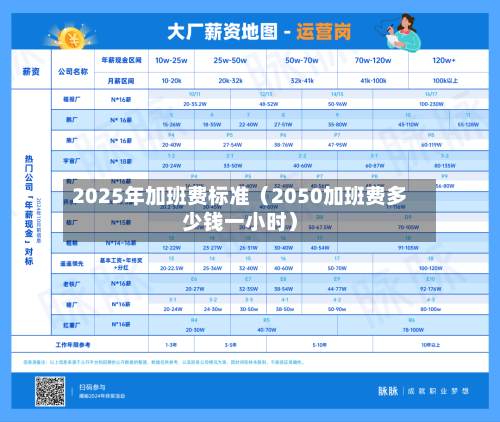Viewport: 500px width, 422px height.
Task: Click the 月薪区间 header cell
Action: (x=121, y=81)
